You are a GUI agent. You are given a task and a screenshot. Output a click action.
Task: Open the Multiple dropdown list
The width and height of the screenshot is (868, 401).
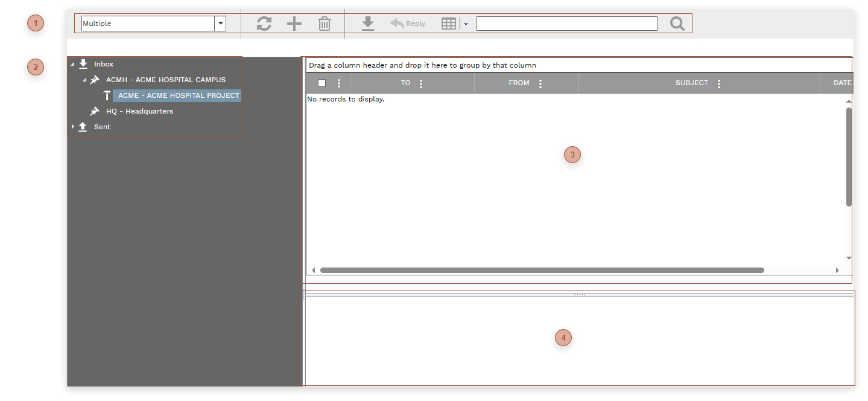click(x=221, y=24)
